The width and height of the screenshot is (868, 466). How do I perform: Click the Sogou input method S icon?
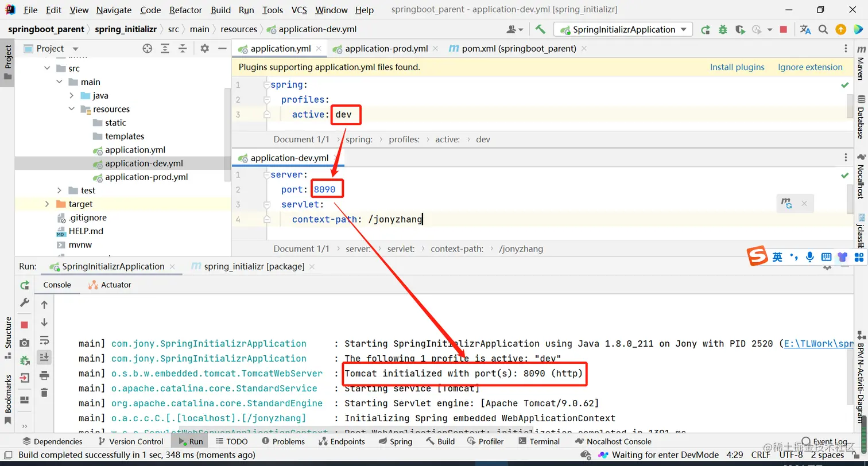coord(757,257)
